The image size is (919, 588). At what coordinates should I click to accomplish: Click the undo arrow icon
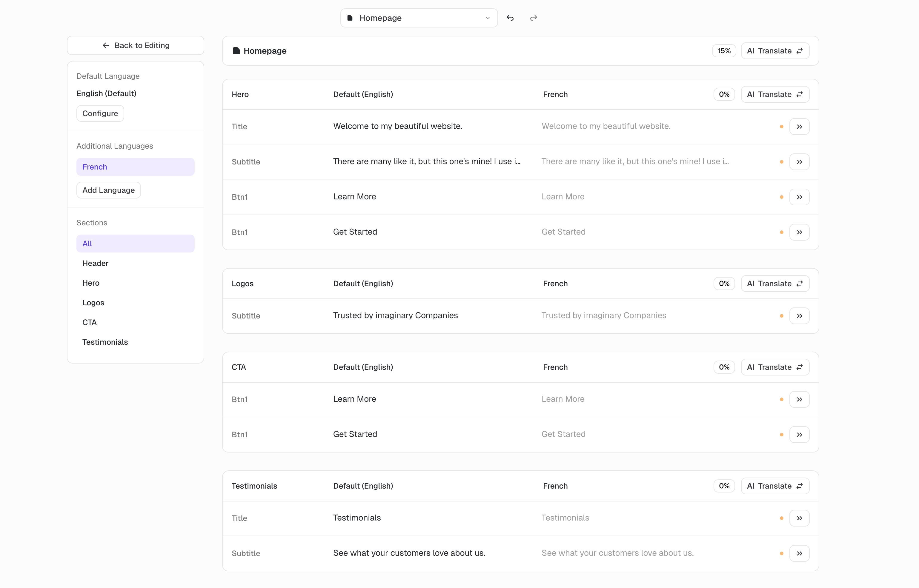(510, 18)
